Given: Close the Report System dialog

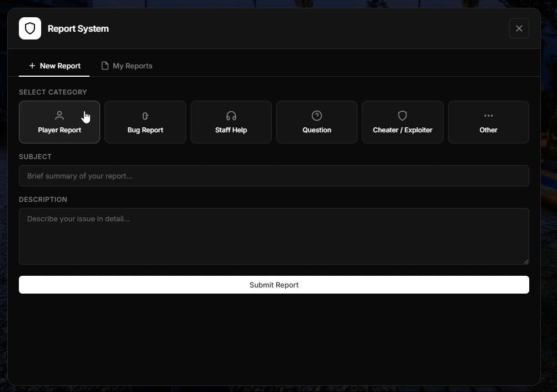Looking at the screenshot, I should pyautogui.click(x=519, y=28).
